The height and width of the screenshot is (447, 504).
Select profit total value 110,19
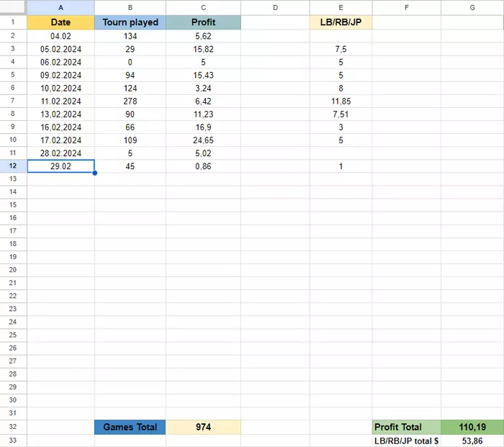click(472, 427)
